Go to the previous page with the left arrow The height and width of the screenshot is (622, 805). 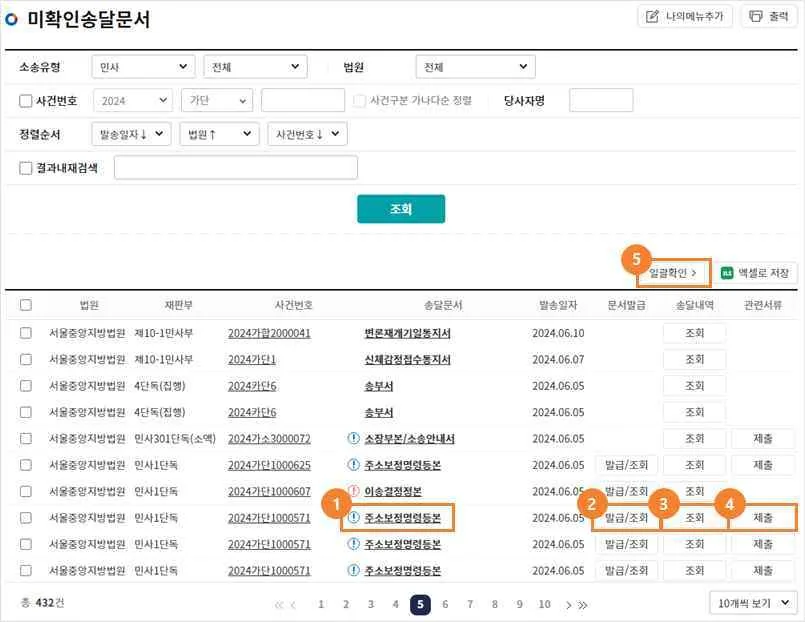coord(293,605)
